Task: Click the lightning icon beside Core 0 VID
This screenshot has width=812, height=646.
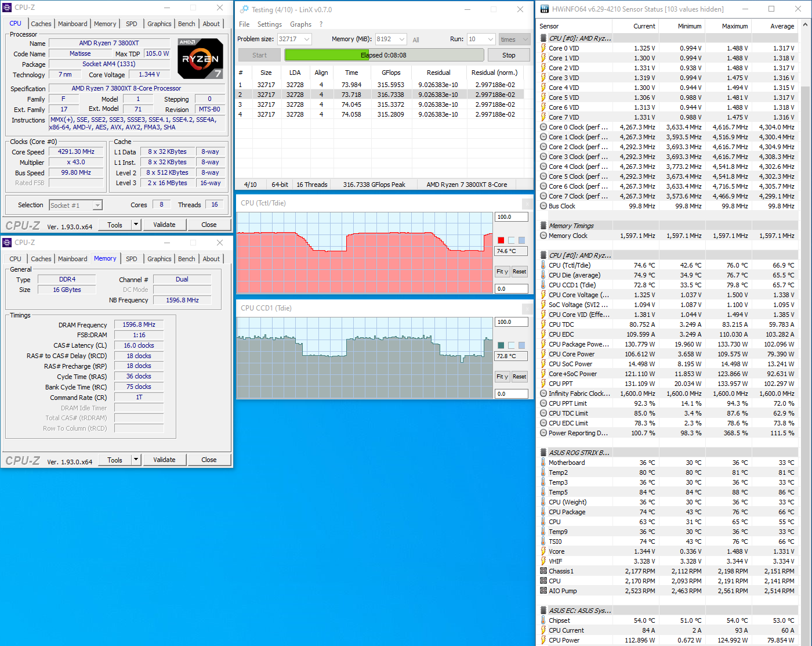Action: point(543,48)
